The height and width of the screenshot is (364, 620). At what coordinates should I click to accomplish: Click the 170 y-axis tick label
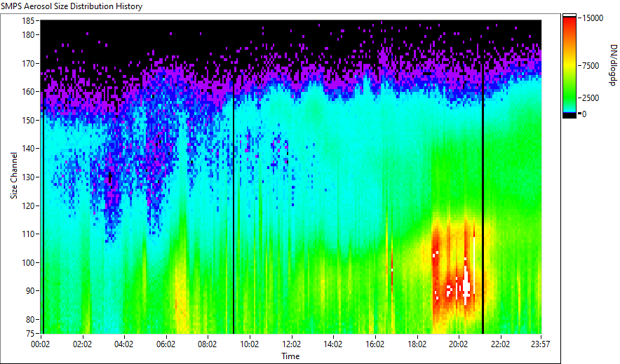point(28,63)
